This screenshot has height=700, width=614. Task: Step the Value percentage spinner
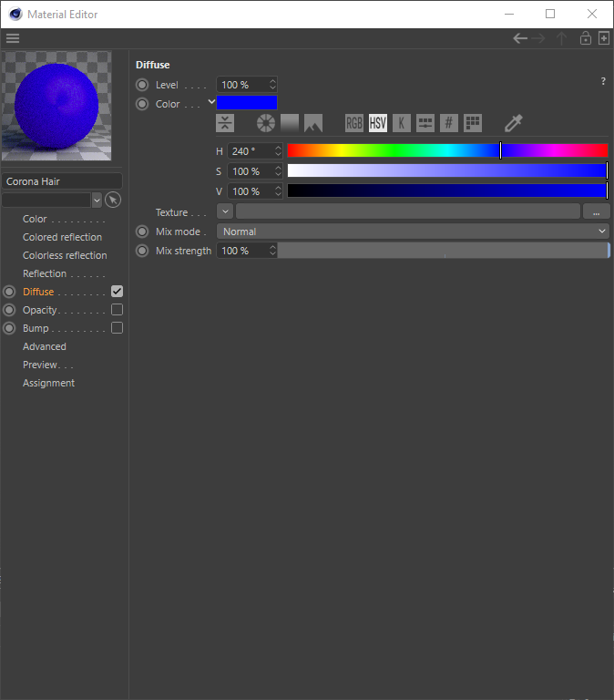pos(278,191)
